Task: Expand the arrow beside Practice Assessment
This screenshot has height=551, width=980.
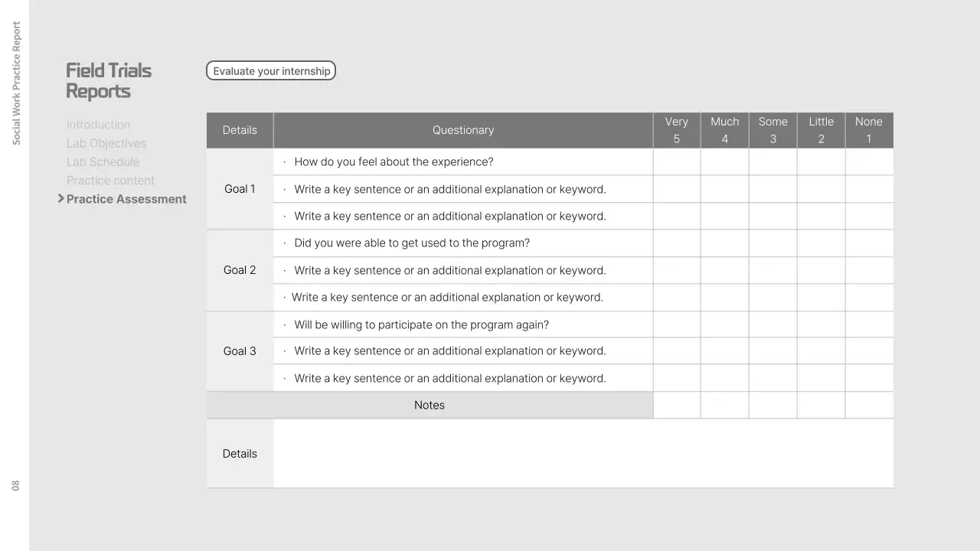Action: tap(61, 198)
